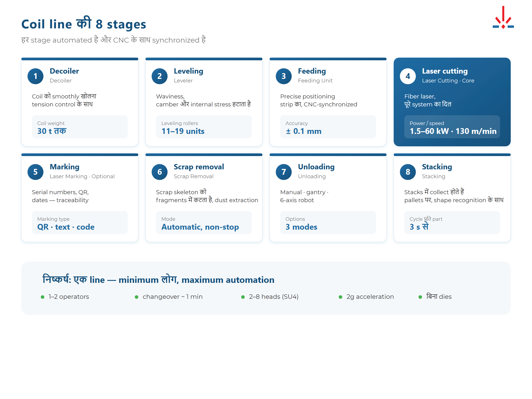The height and width of the screenshot is (399, 532).
Task: Click the '3 s से' cycle value
Action: point(419,227)
